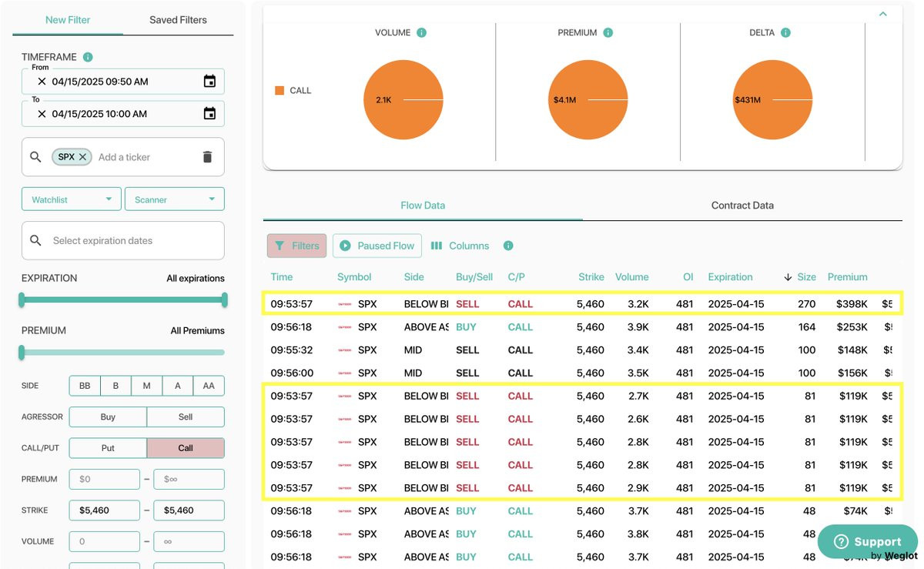Viewport: 924px width, 569px height.
Task: Open the Flow Data tab
Action: pyautogui.click(x=423, y=206)
